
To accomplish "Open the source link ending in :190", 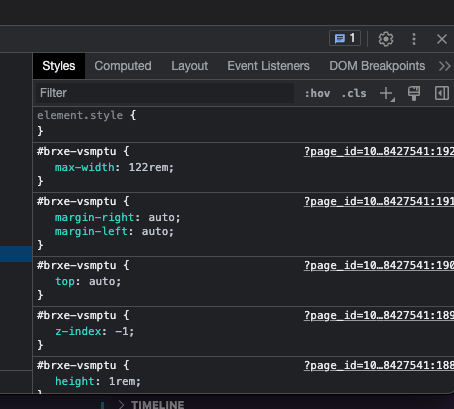I will click(379, 265).
